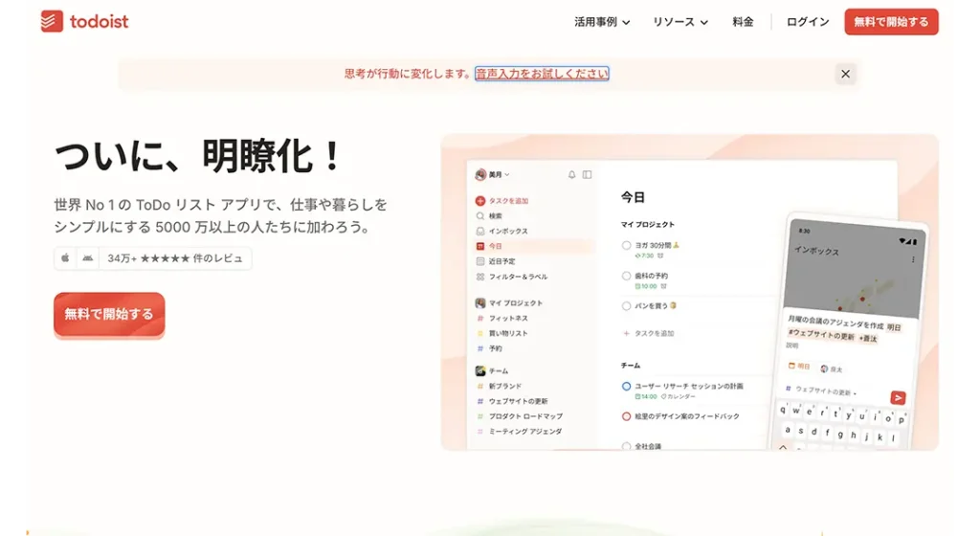
Task: Click the Apple App Store icon
Action: coord(65,258)
